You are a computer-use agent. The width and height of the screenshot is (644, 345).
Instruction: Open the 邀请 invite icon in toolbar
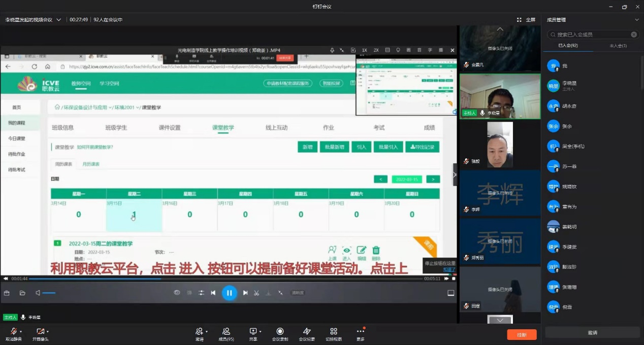click(x=200, y=331)
